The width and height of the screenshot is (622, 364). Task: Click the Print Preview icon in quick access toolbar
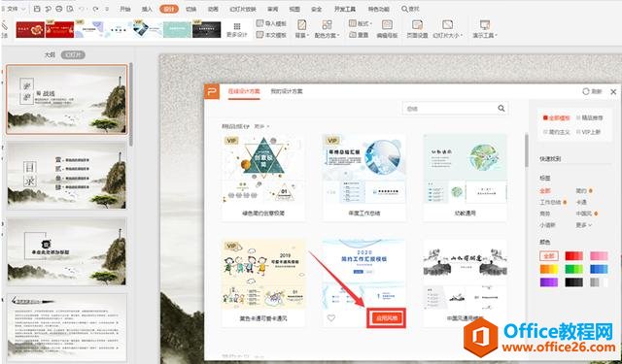(70, 9)
